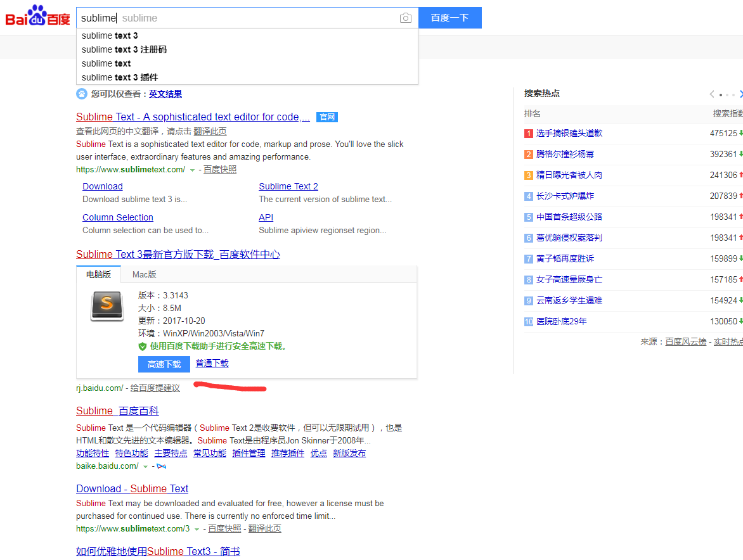Image resolution: width=743 pixels, height=560 pixels.
Task: Expand dropdown arrow after baike.baidu.com URL
Action: point(145,467)
